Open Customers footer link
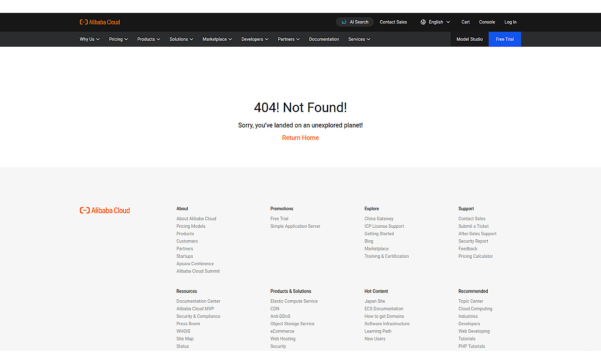 [187, 241]
